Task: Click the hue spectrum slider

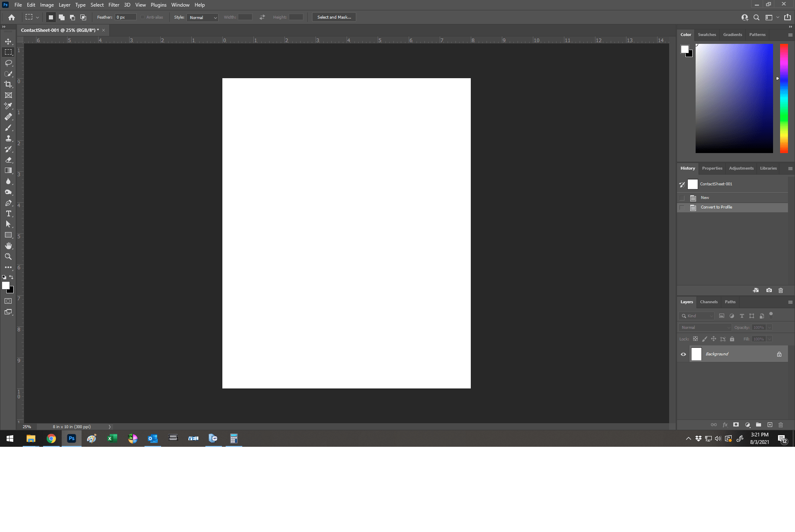Action: tap(784, 98)
